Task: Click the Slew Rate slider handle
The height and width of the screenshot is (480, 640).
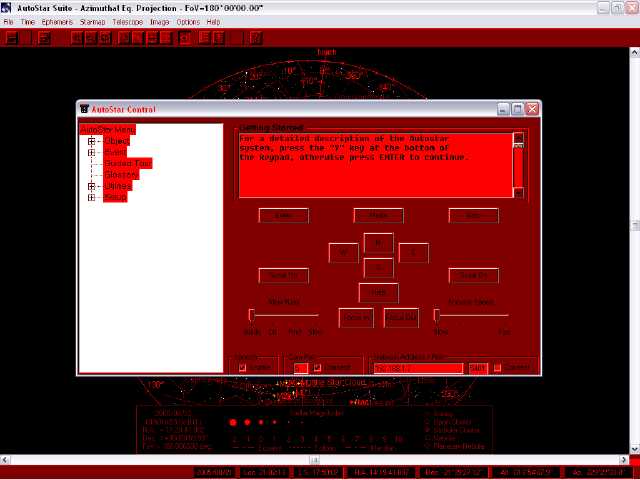Action: coord(251,315)
